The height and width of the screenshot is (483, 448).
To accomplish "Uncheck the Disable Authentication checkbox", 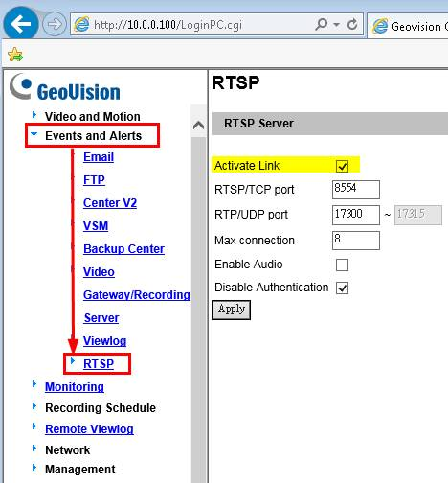I will point(342,287).
